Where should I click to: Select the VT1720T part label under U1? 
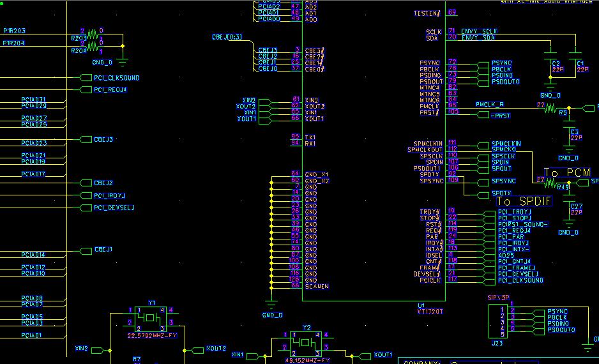coord(430,312)
